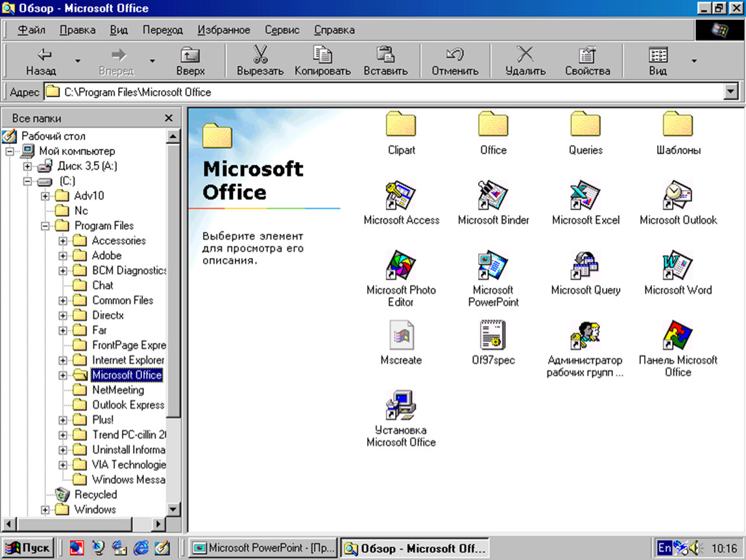Collapse the Program Files tree node

point(45,226)
